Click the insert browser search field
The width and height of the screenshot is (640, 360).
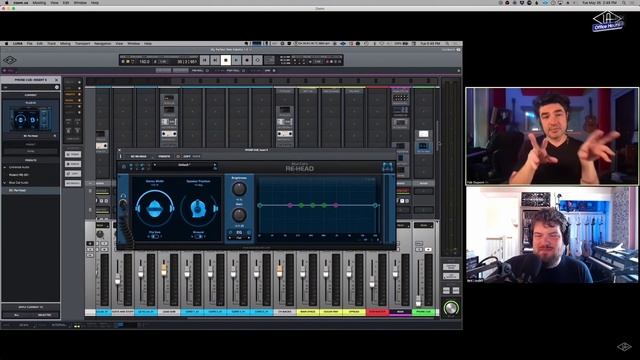coord(31,87)
